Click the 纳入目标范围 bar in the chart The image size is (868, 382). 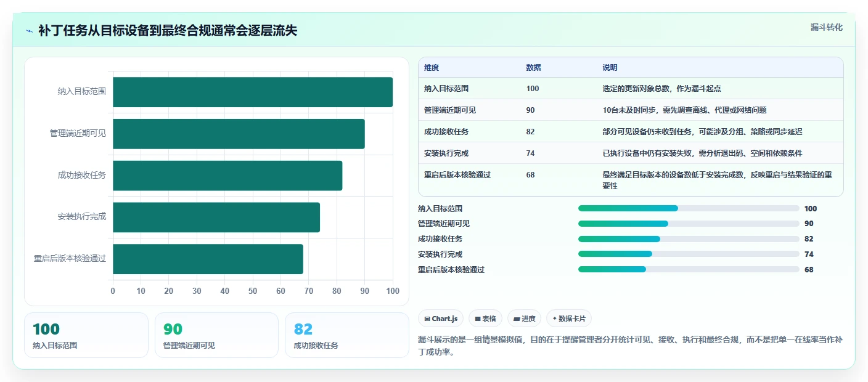pyautogui.click(x=253, y=92)
